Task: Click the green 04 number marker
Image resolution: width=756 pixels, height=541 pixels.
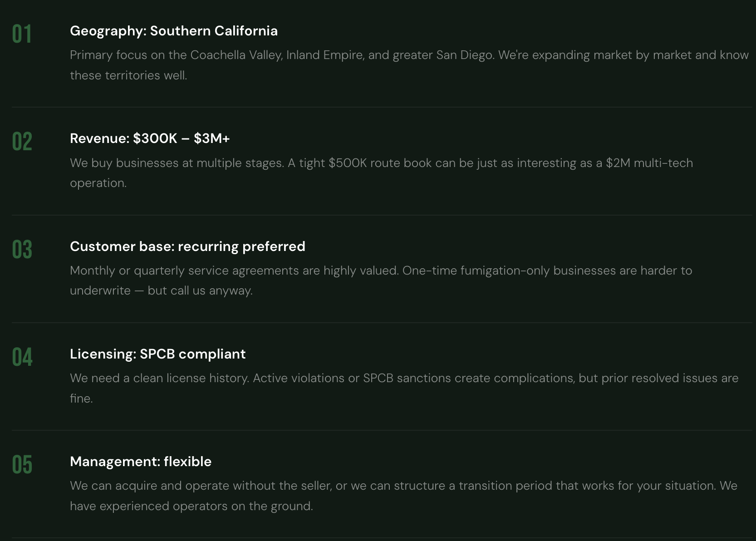Action: [22, 357]
